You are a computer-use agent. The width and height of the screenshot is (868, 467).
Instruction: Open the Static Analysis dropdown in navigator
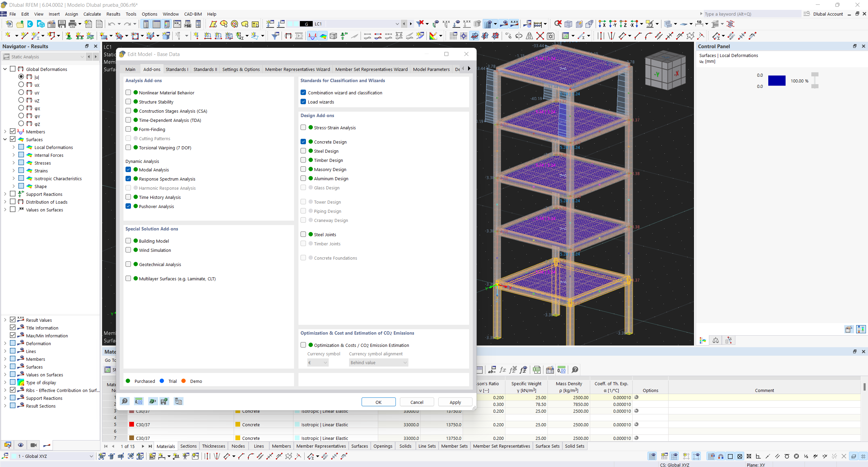point(43,57)
